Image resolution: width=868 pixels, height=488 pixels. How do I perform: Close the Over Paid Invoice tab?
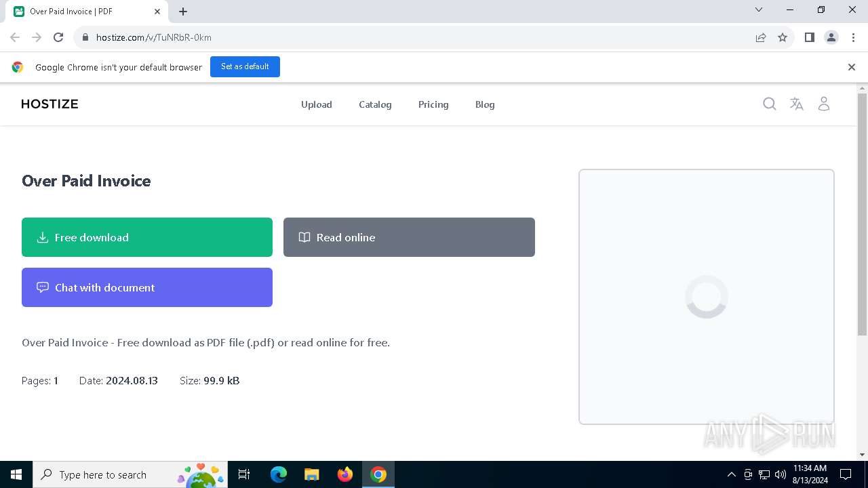(x=157, y=12)
